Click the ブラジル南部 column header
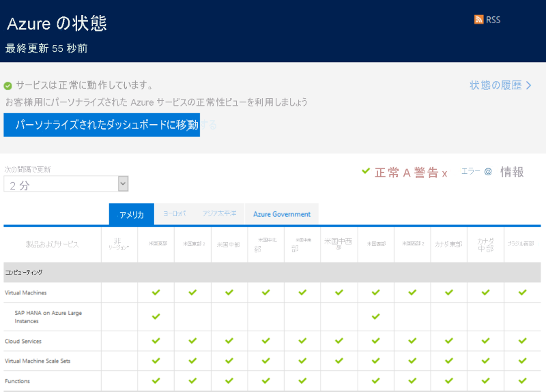The width and height of the screenshot is (546, 392). pyautogui.click(x=521, y=244)
